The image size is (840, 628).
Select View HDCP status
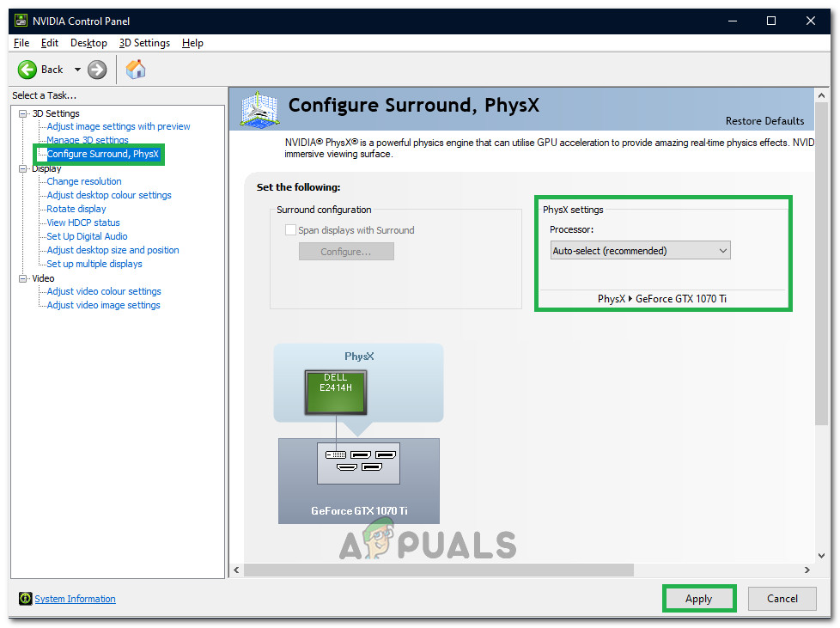pyautogui.click(x=83, y=223)
